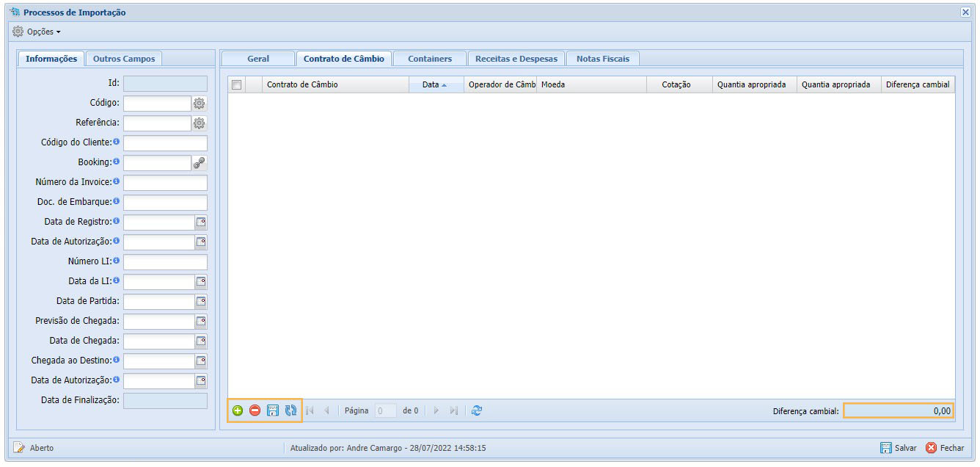Click info icon beside Número da Invoice
The height and width of the screenshot is (467, 980).
(117, 181)
